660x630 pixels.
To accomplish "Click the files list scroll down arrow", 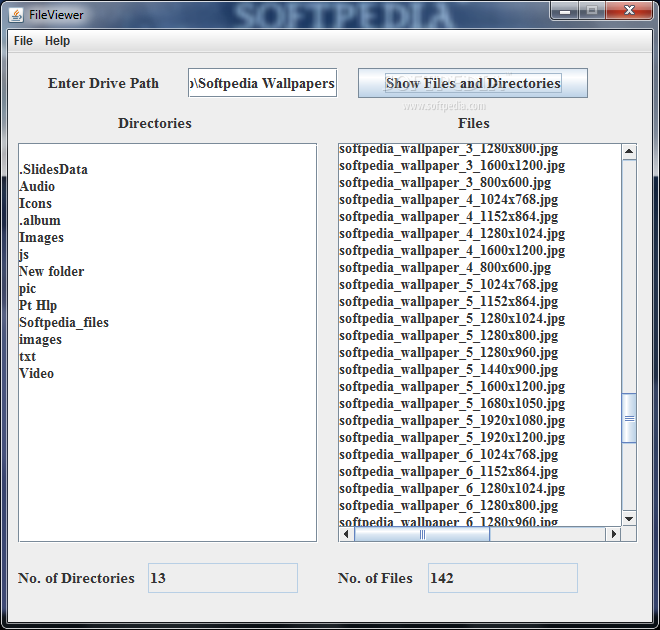I will pos(629,518).
